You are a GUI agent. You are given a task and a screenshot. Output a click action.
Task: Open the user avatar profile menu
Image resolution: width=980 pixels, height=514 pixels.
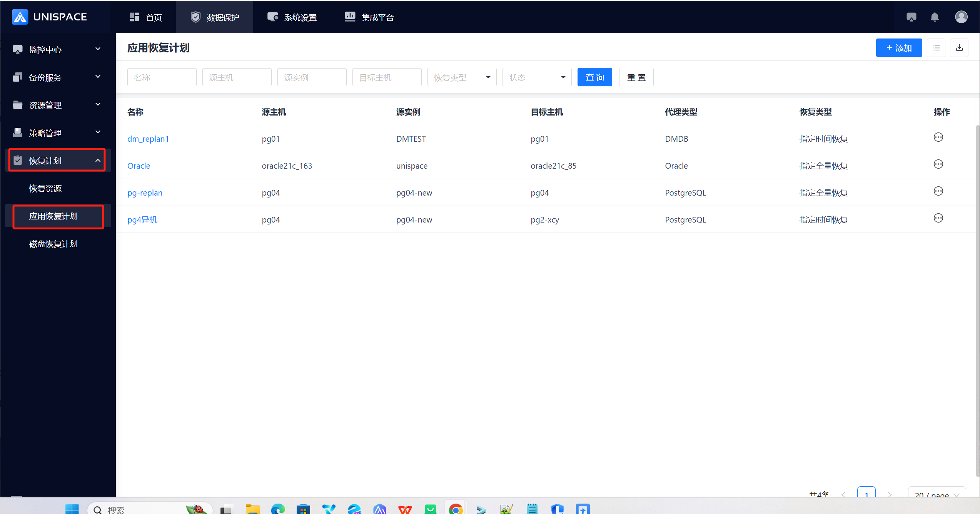tap(961, 17)
